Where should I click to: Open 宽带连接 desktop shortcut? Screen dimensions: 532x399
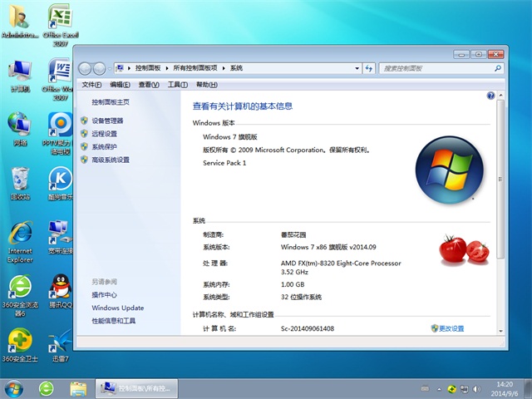tap(60, 237)
